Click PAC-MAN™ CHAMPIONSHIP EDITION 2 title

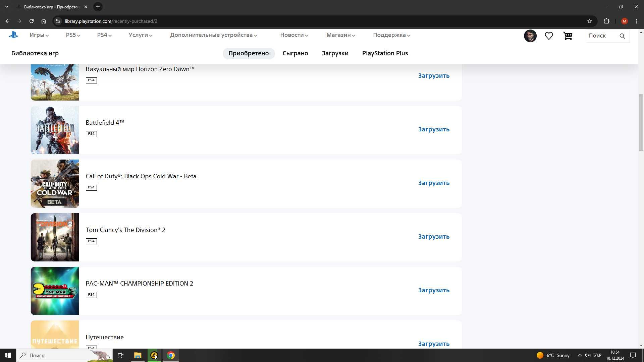tap(139, 284)
